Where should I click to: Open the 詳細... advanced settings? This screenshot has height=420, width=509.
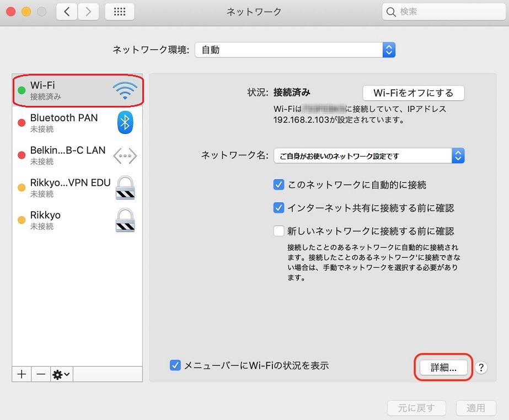(x=443, y=368)
